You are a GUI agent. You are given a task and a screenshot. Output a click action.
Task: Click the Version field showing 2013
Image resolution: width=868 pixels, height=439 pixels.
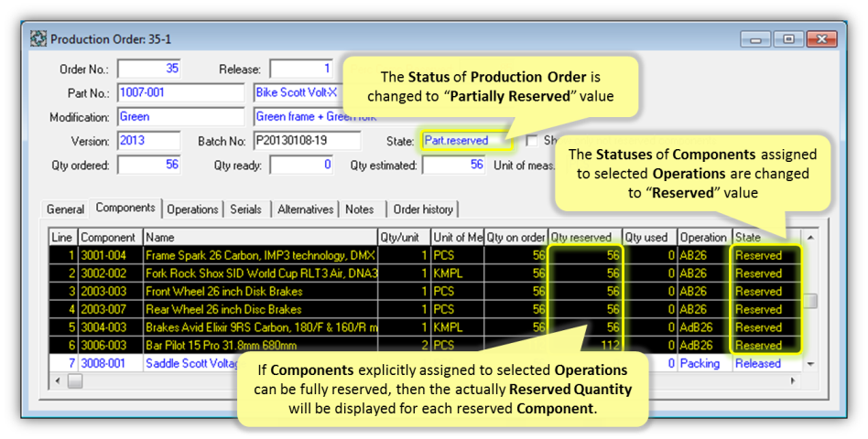[x=149, y=141]
